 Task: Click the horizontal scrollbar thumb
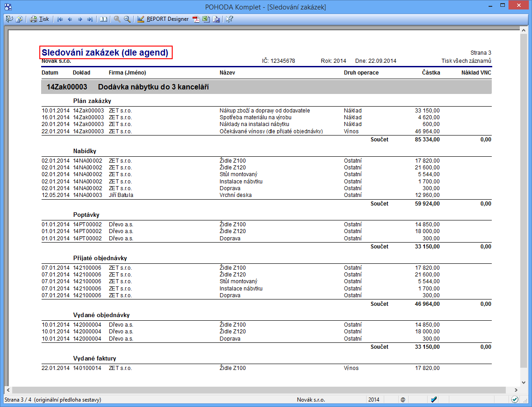259,390
